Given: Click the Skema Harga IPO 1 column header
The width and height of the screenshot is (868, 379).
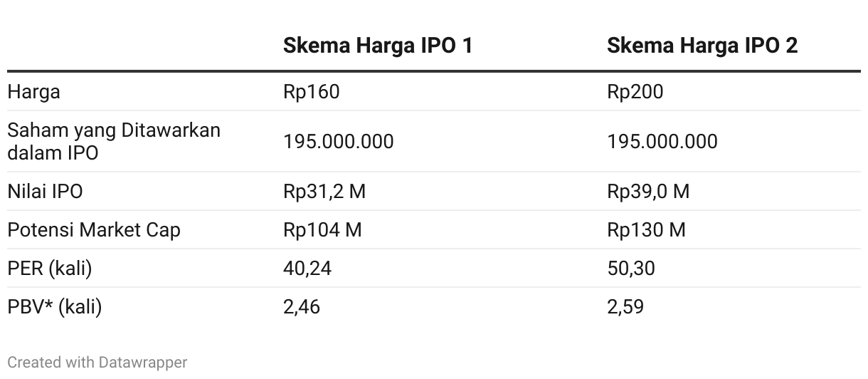Looking at the screenshot, I should [x=378, y=46].
